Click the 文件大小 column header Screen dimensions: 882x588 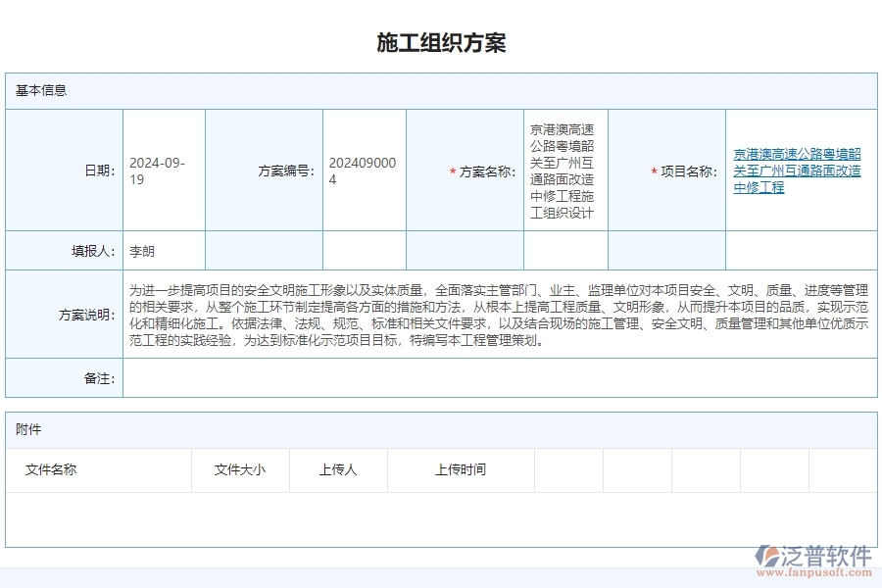[239, 469]
